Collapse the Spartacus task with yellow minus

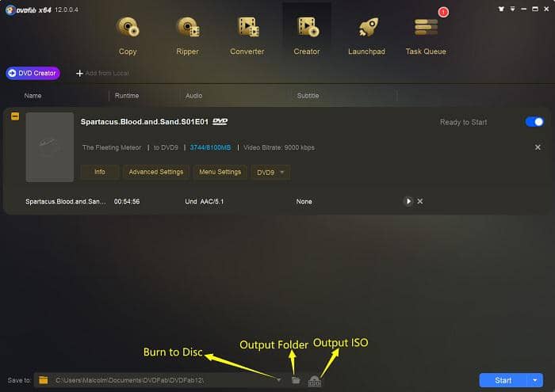point(15,116)
